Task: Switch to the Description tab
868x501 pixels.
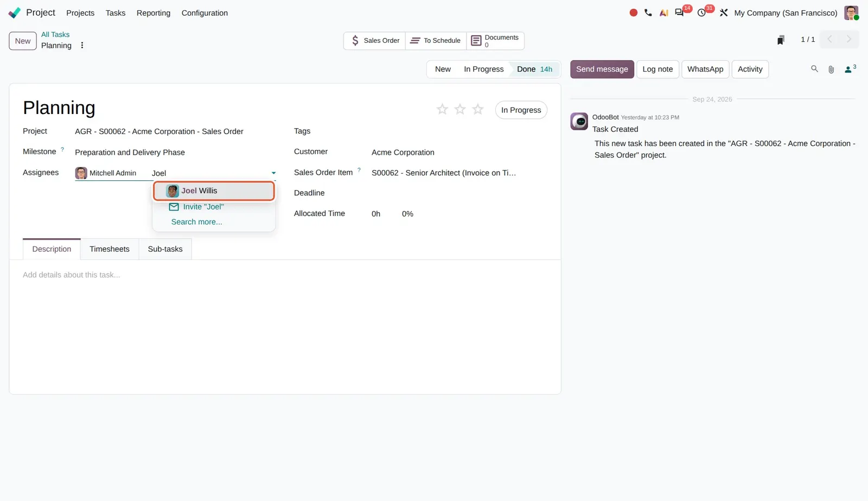Action: coord(52,249)
